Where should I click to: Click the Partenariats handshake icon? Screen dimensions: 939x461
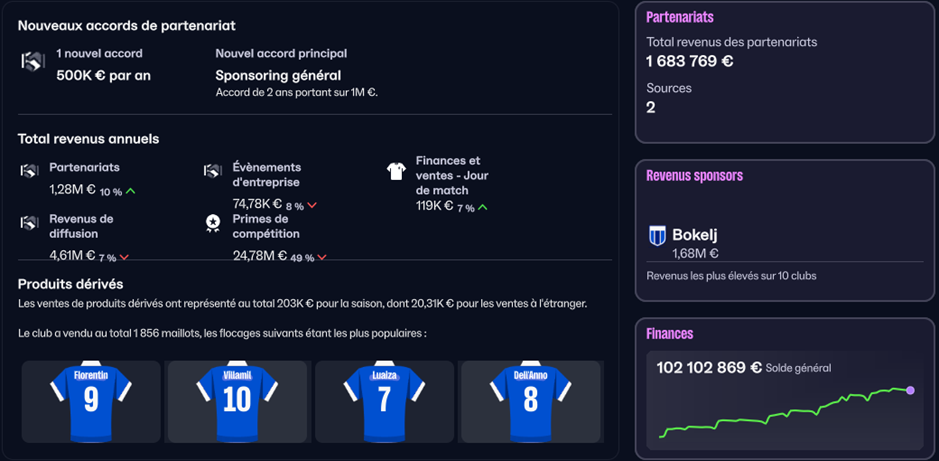pos(29,171)
